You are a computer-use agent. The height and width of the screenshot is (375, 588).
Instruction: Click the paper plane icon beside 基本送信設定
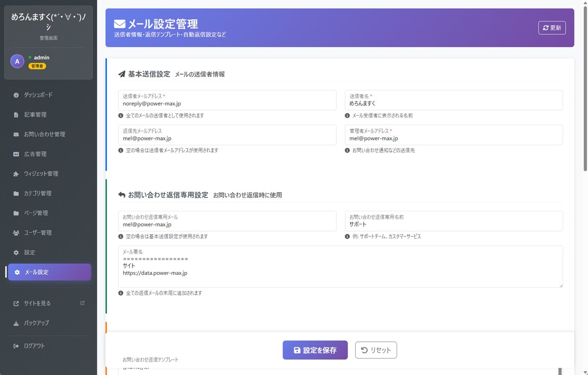121,74
